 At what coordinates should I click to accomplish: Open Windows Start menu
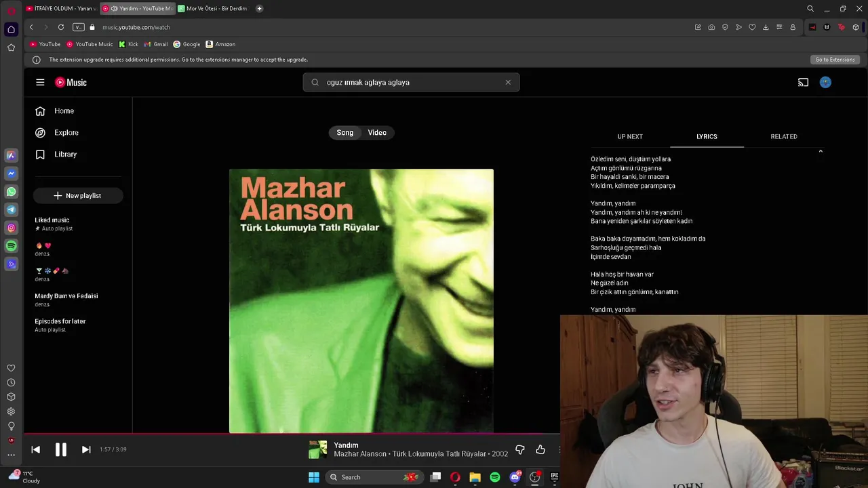[x=314, y=477]
